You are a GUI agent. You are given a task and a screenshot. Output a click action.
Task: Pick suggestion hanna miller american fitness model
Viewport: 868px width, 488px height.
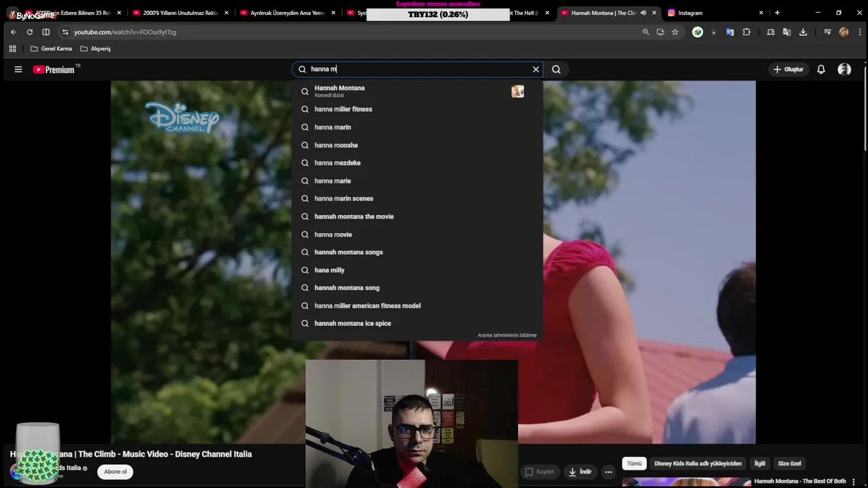[x=417, y=306]
